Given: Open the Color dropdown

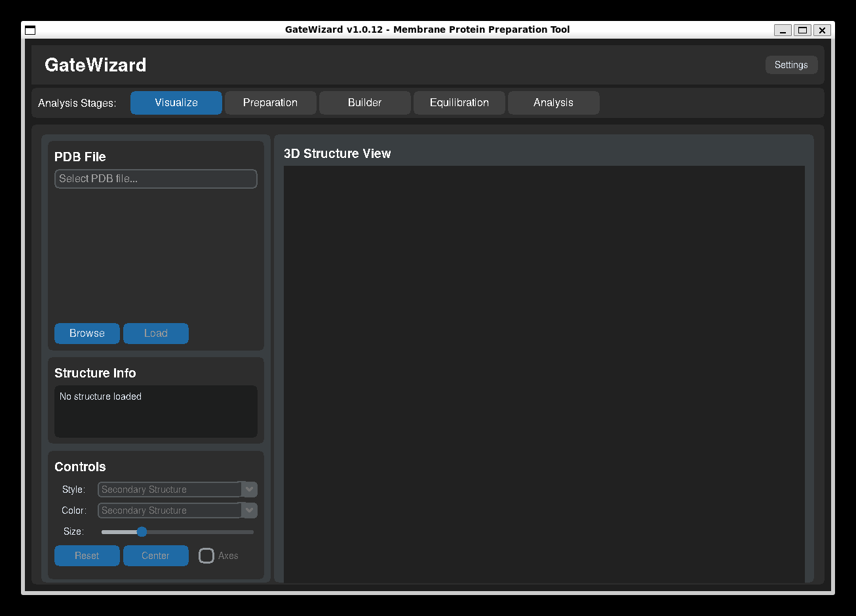Looking at the screenshot, I should [170, 510].
